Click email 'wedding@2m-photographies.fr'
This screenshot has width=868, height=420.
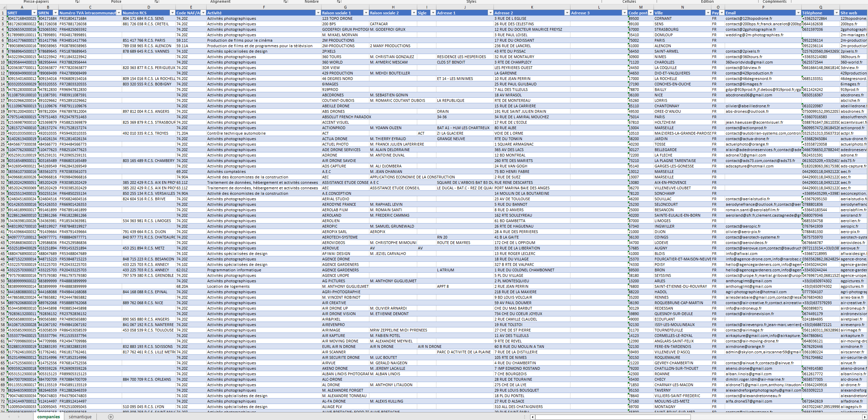coord(763,35)
